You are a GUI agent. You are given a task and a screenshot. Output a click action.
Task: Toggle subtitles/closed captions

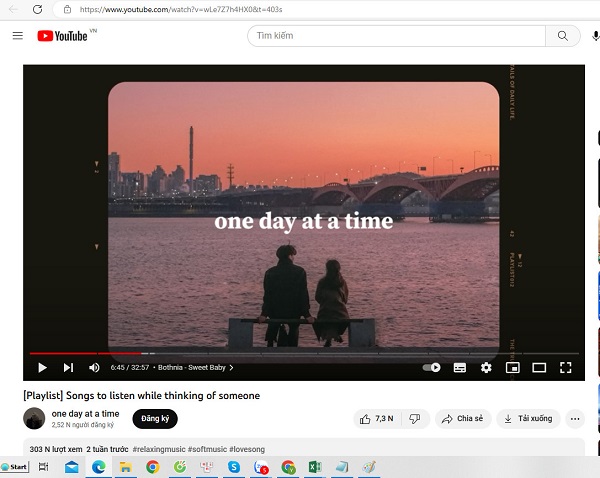460,368
